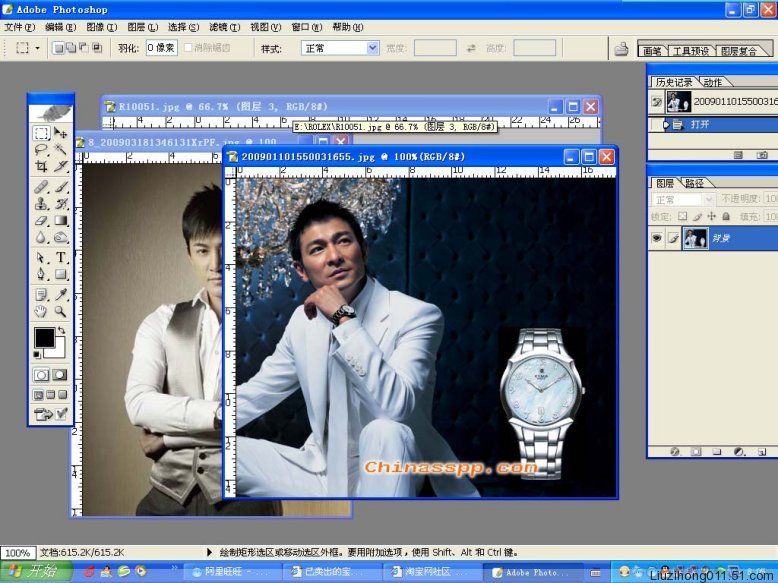Switch to 阿里旺旺 taskbar button

[232, 572]
